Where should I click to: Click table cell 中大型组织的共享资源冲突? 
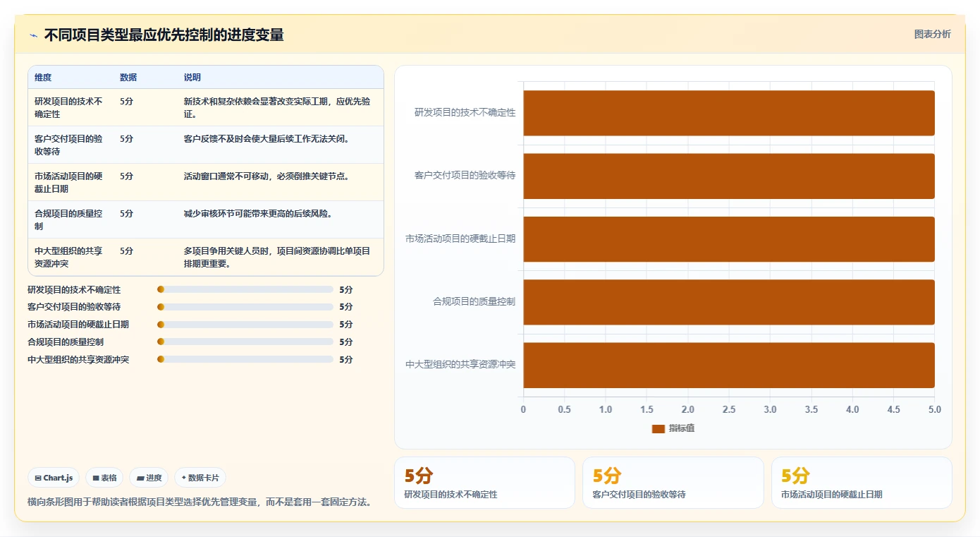(x=69, y=257)
